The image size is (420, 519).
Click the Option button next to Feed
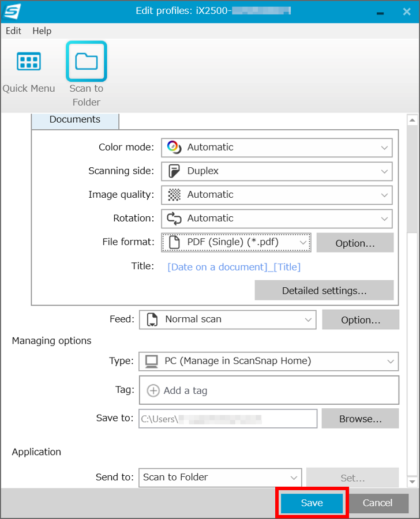coord(361,319)
